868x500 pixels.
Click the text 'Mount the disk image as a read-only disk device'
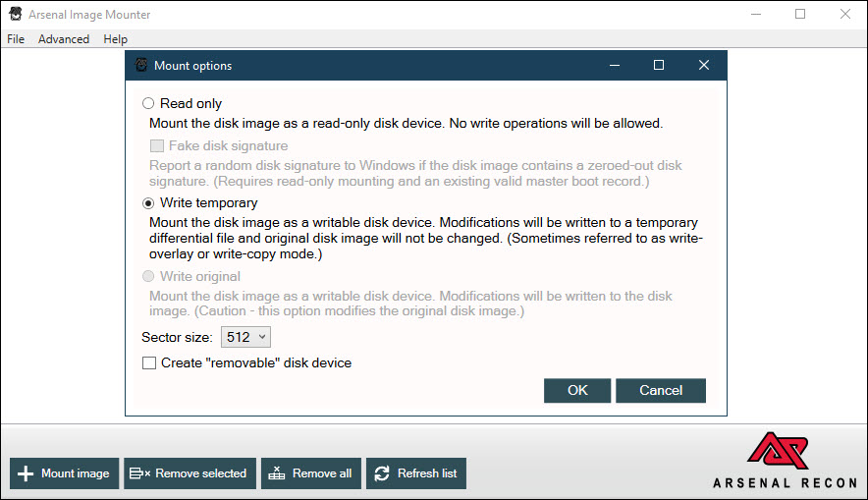point(296,124)
